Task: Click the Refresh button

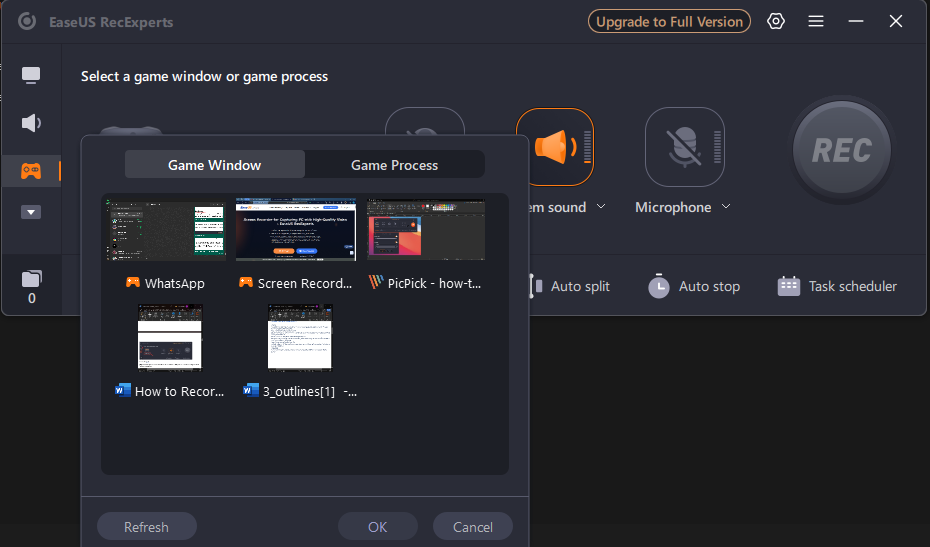Action: coord(146,527)
